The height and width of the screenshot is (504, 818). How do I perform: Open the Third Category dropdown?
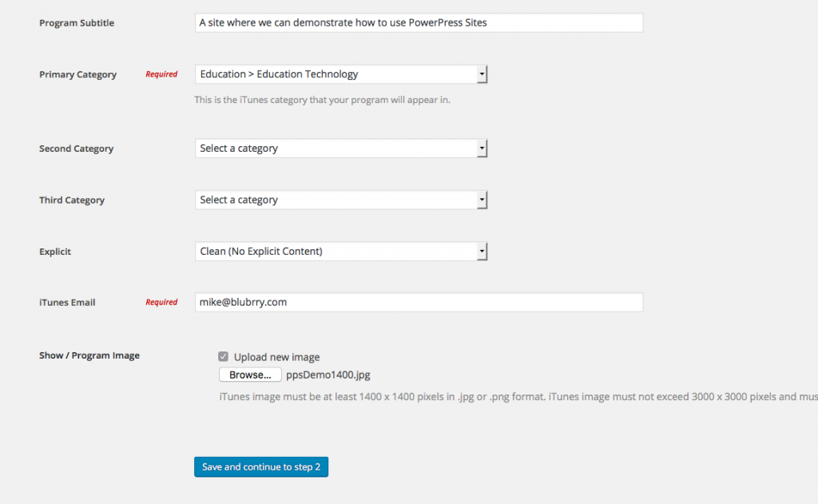coord(341,200)
